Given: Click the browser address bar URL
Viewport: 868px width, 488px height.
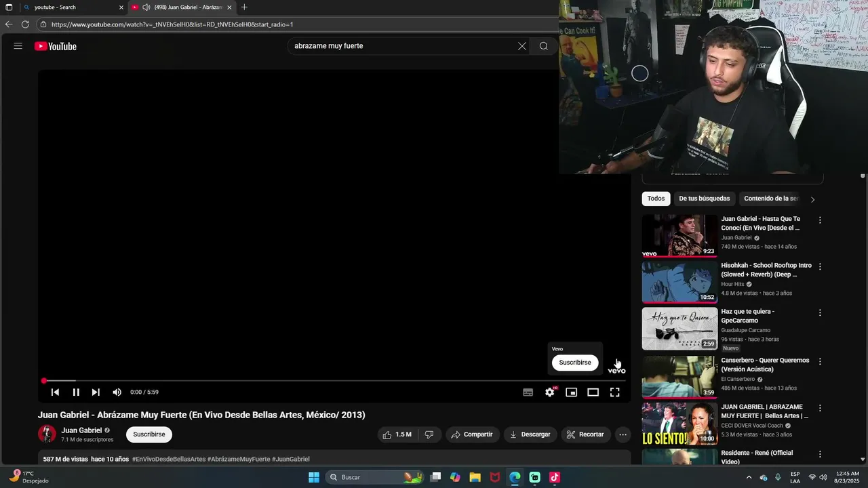Looking at the screenshot, I should [172, 24].
